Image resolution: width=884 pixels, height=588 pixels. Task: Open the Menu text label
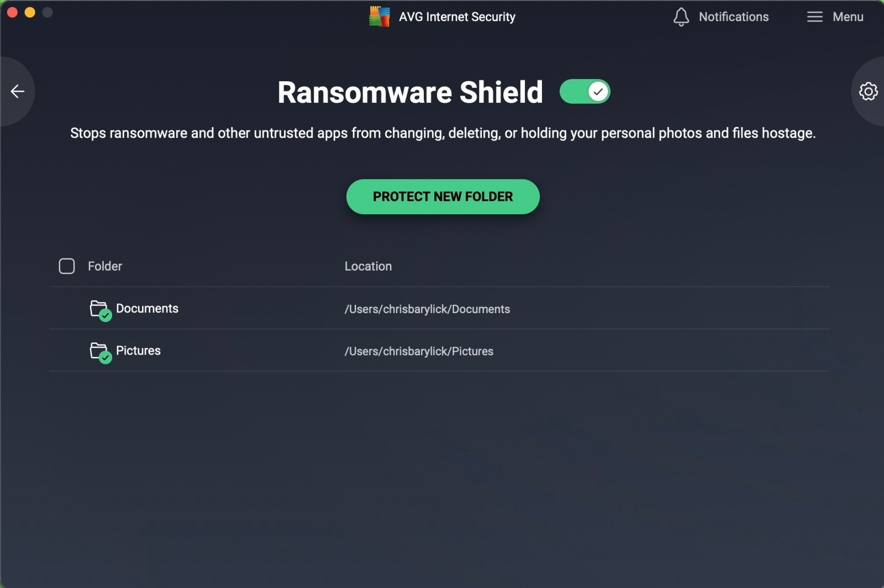[848, 17]
